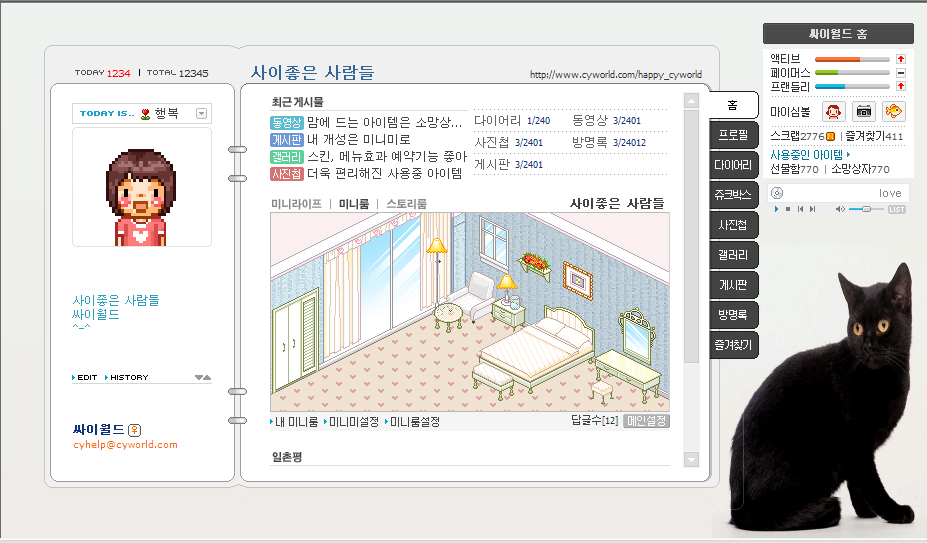
Task: Open the 게시판 tab
Action: [733, 285]
